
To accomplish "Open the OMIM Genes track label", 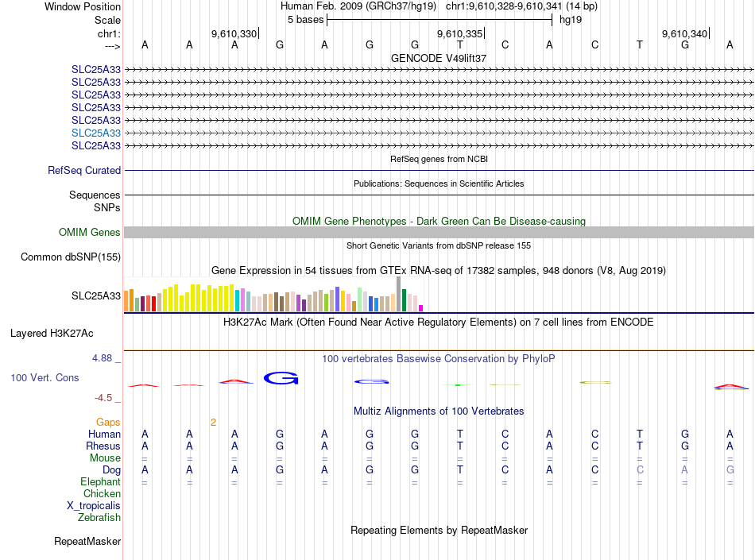I will click(x=89, y=233).
